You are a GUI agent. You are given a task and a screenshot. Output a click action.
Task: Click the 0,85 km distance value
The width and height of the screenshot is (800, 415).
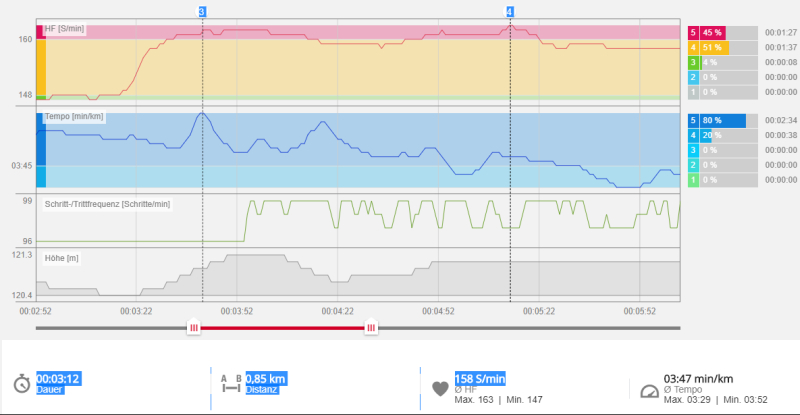(266, 379)
